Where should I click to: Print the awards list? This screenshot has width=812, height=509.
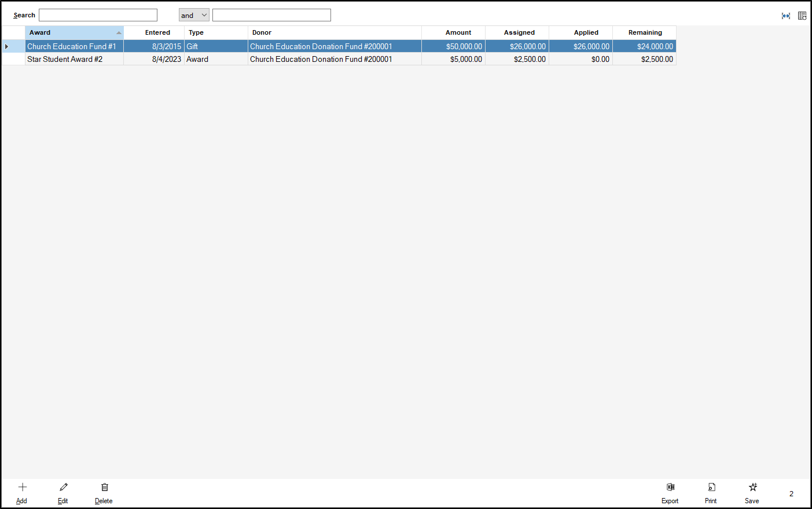click(711, 488)
